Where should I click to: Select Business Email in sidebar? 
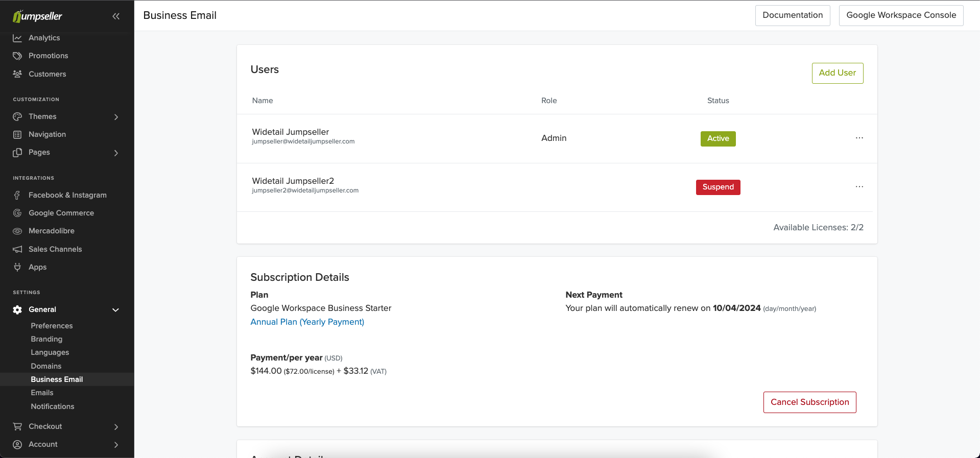57,379
